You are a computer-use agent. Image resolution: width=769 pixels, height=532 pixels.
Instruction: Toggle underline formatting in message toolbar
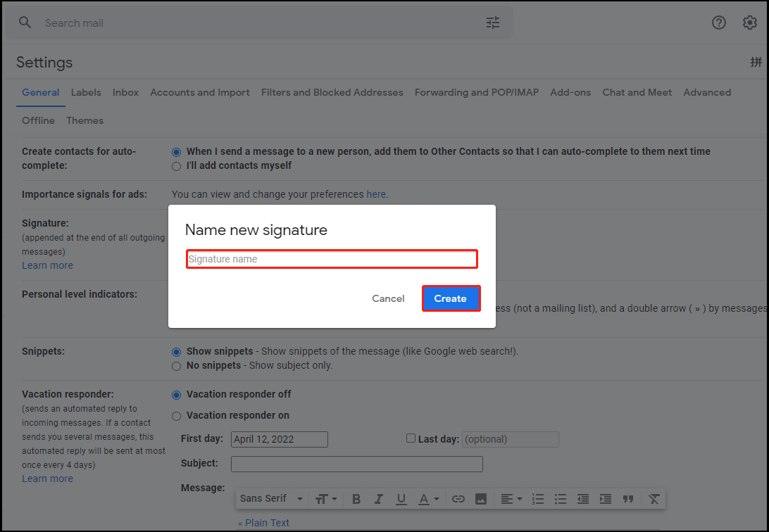[401, 499]
